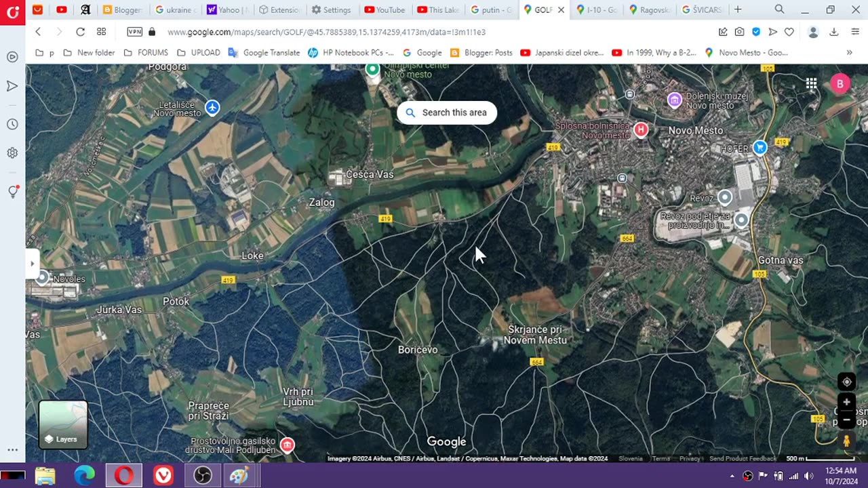The height and width of the screenshot is (488, 868).
Task: Open OBS Studio from the taskbar
Action: 203,476
